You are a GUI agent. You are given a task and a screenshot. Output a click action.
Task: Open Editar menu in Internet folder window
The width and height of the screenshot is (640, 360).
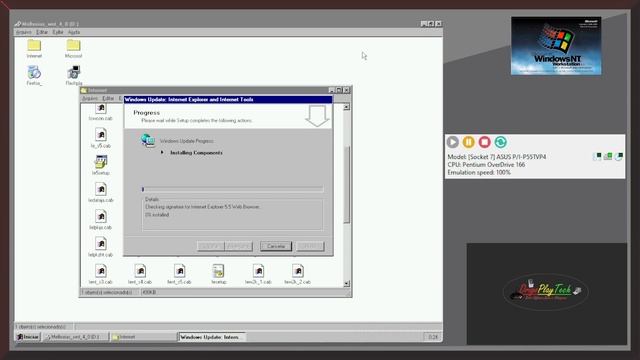coord(108,98)
